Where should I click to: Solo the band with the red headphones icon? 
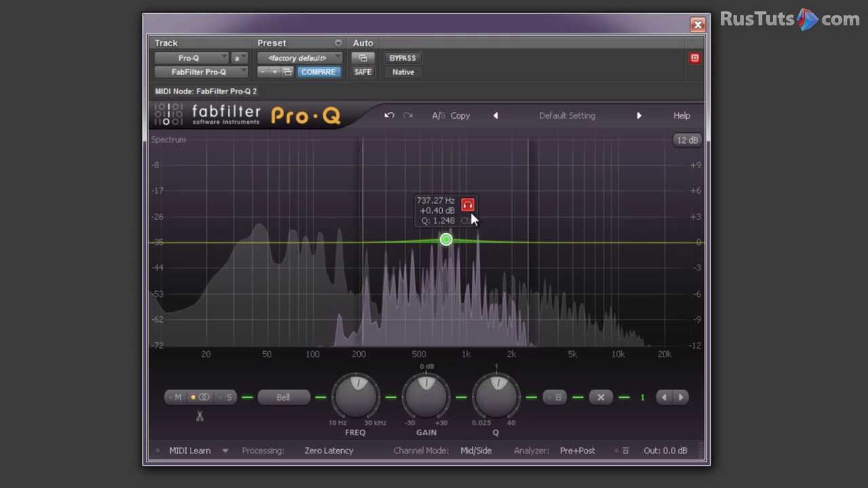(468, 205)
